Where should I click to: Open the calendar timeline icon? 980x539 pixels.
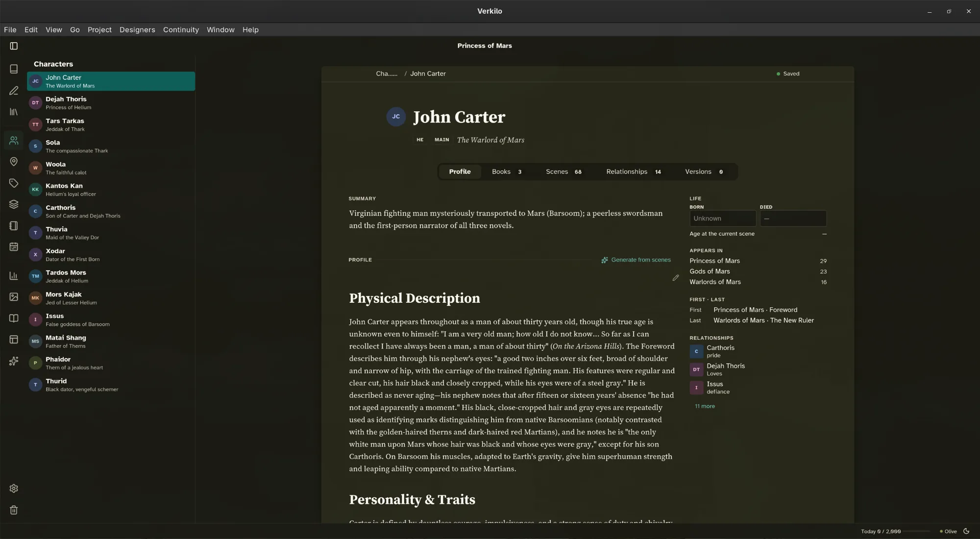tap(14, 247)
